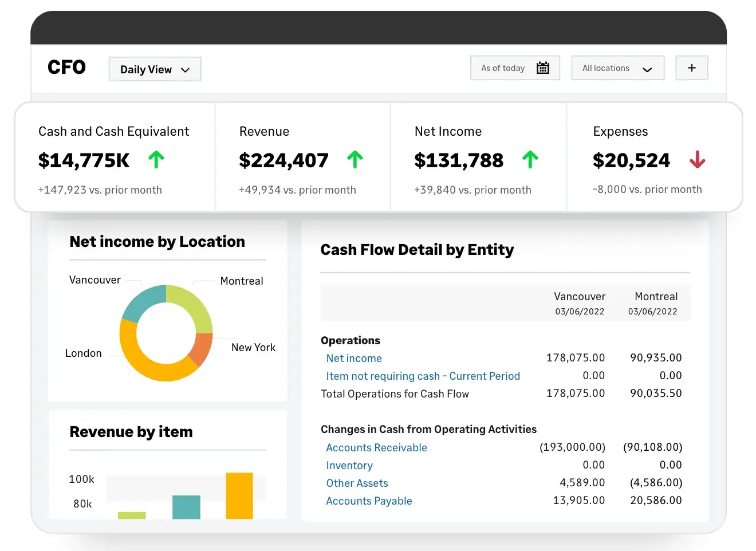Select the orange New York donut segment
The height and width of the screenshot is (551, 756).
202,348
